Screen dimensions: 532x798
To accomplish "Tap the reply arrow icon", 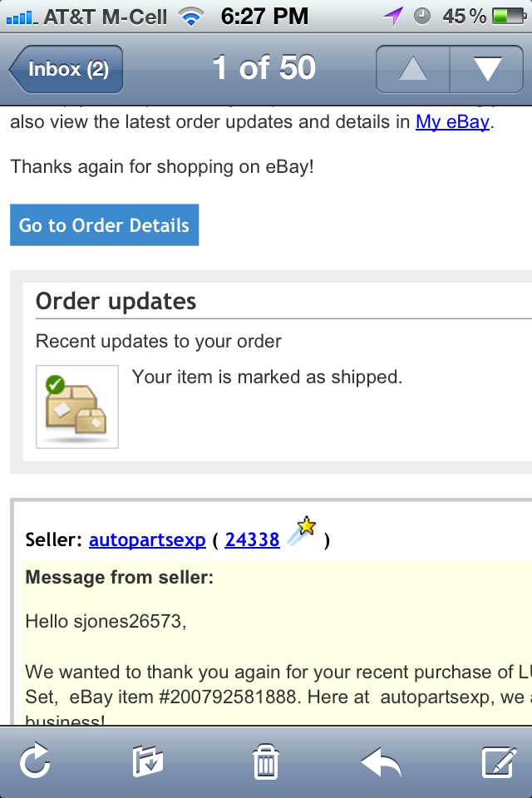I will (x=382, y=761).
